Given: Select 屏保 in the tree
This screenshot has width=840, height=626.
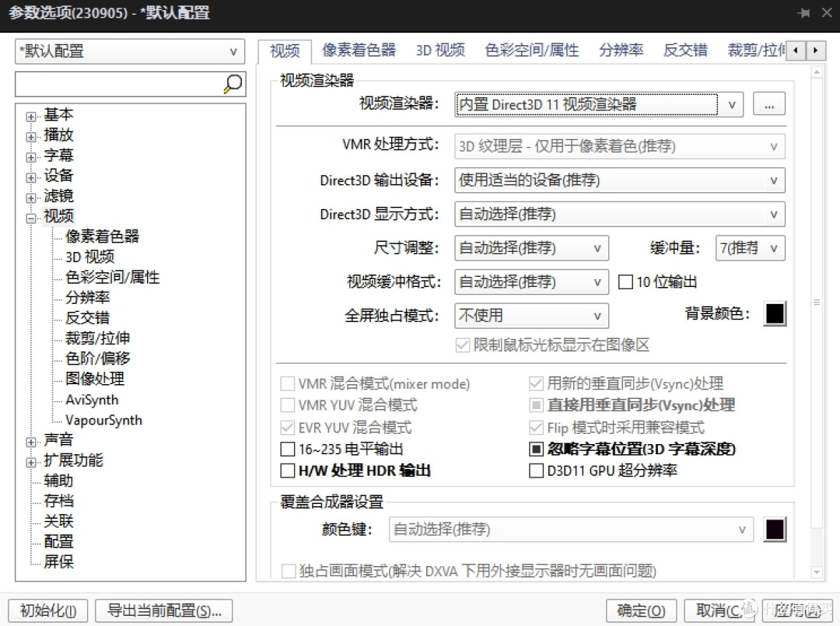Looking at the screenshot, I should (x=58, y=561).
